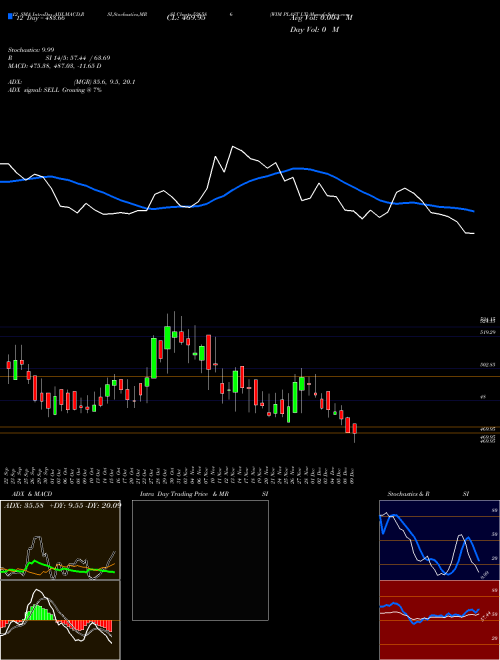
Task: Click the 'SI 14/3: 37.44 / 63.69' value
Action: pos(78,58)
